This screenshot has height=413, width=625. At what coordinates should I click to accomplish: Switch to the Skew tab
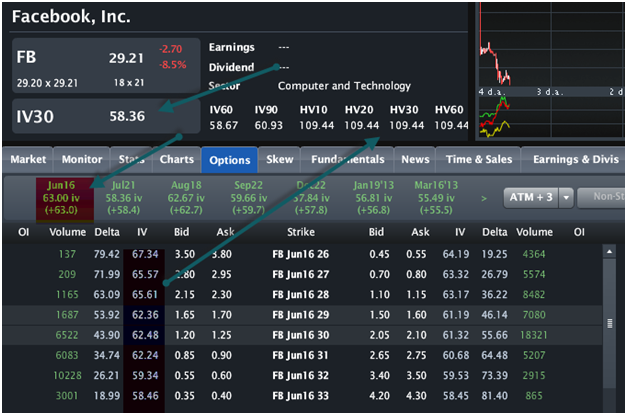pos(279,159)
